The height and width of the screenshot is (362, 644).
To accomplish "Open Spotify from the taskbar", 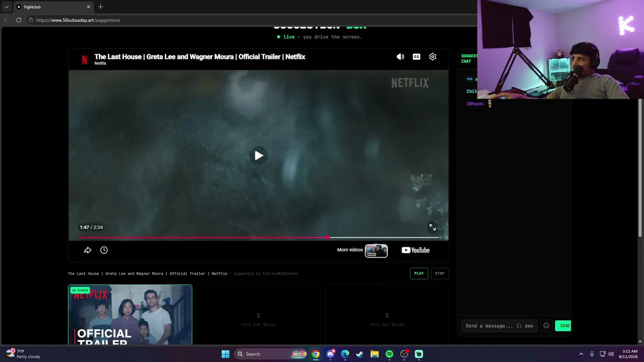I will [389, 354].
